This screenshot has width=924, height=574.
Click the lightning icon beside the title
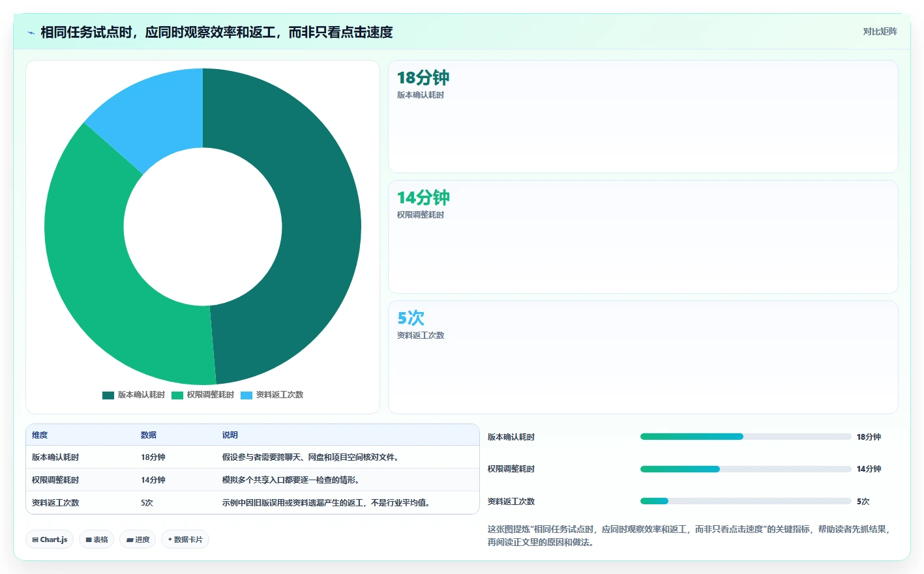(31, 33)
